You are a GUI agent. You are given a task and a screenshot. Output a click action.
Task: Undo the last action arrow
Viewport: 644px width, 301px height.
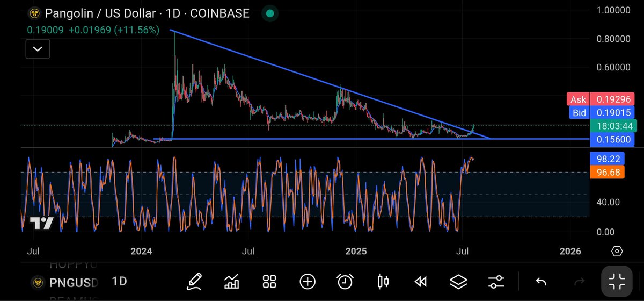541,281
